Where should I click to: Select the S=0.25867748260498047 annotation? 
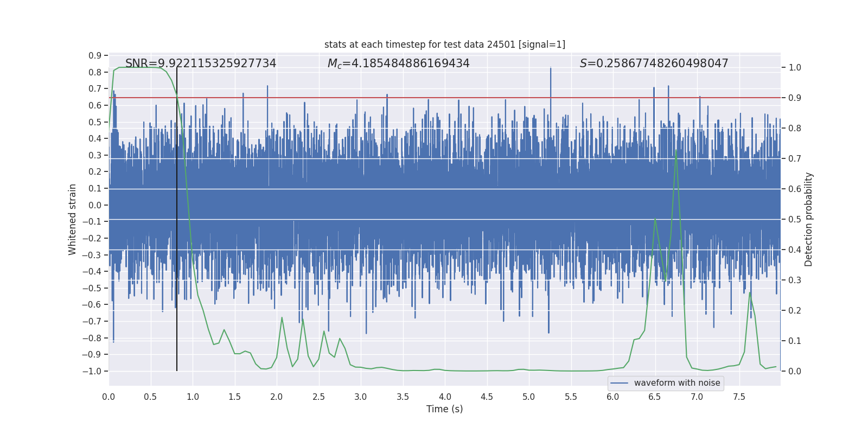654,63
